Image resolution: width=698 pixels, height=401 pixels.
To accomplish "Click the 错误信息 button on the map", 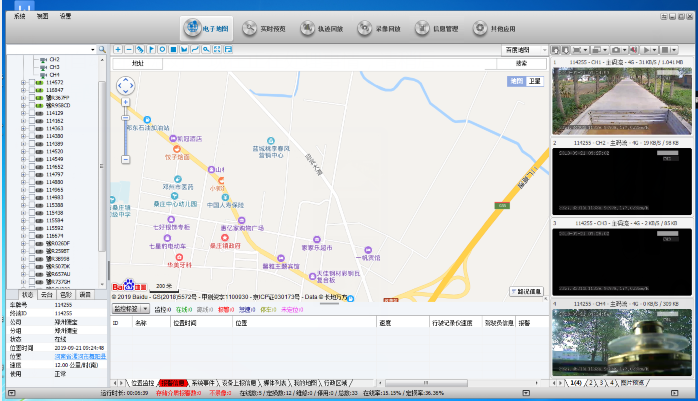I will click(526, 292).
